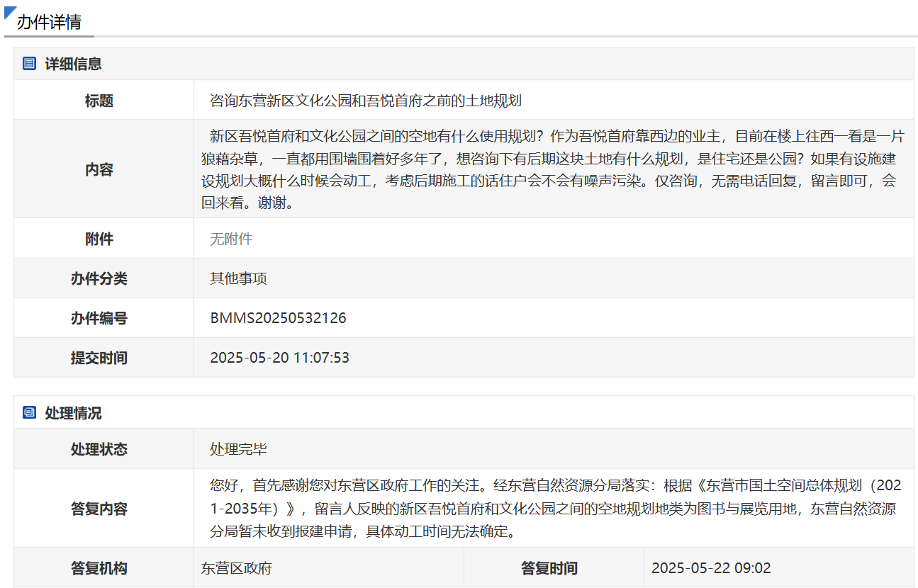Select the 办件详情 tab title

pos(49,22)
